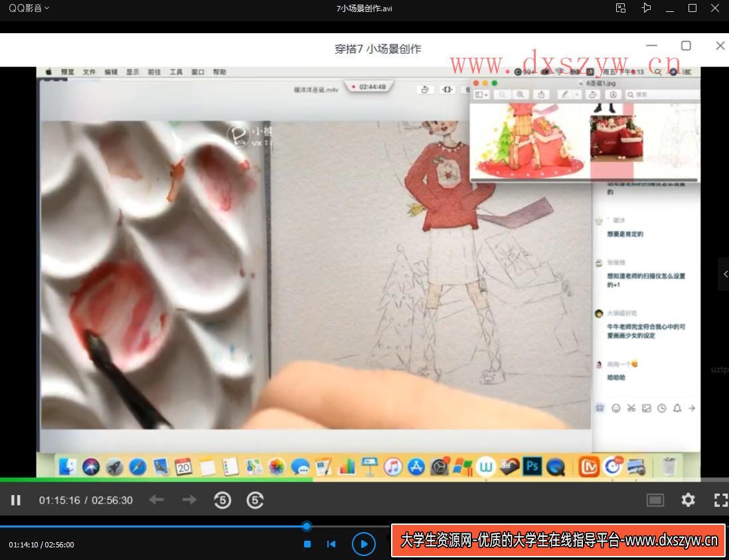Open Safari from the Dock
The width and height of the screenshot is (729, 560).
pos(137,466)
